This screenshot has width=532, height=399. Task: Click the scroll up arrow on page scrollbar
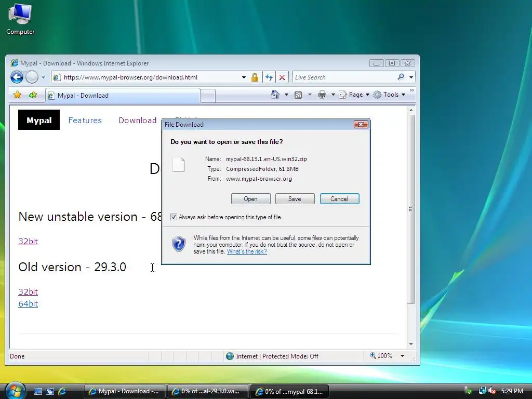411,110
